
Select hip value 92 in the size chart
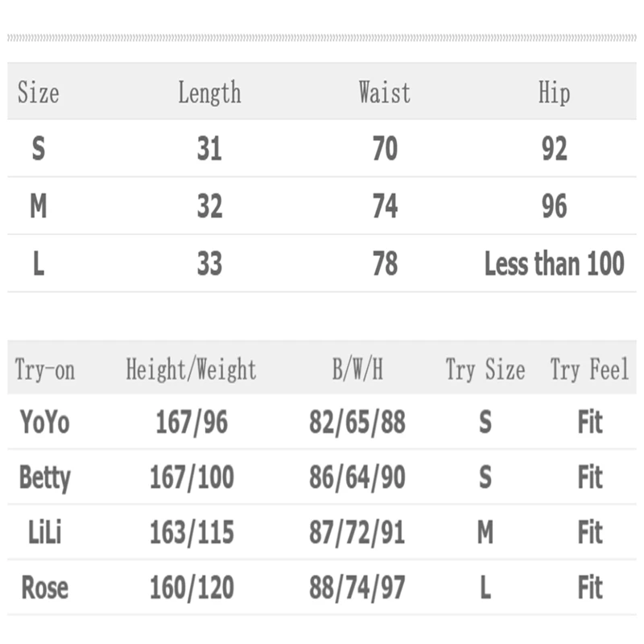pyautogui.click(x=554, y=149)
